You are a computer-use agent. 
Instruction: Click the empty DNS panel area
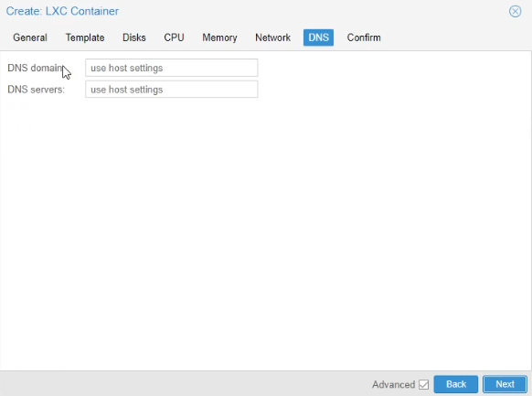coord(266,234)
